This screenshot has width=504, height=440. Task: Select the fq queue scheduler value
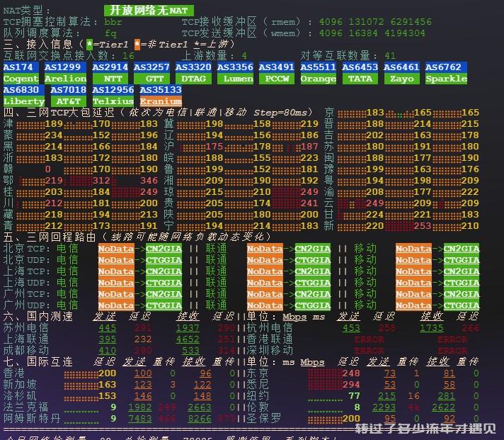pyautogui.click(x=110, y=33)
